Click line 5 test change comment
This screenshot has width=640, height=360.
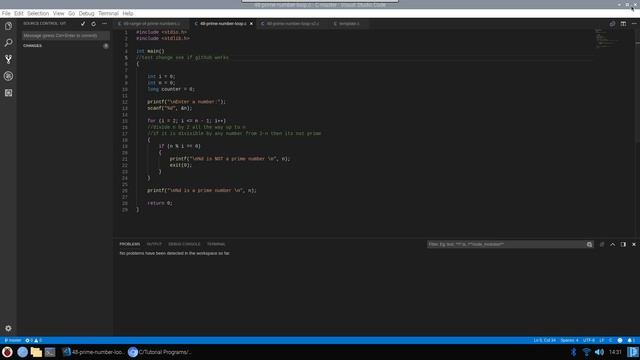182,58
